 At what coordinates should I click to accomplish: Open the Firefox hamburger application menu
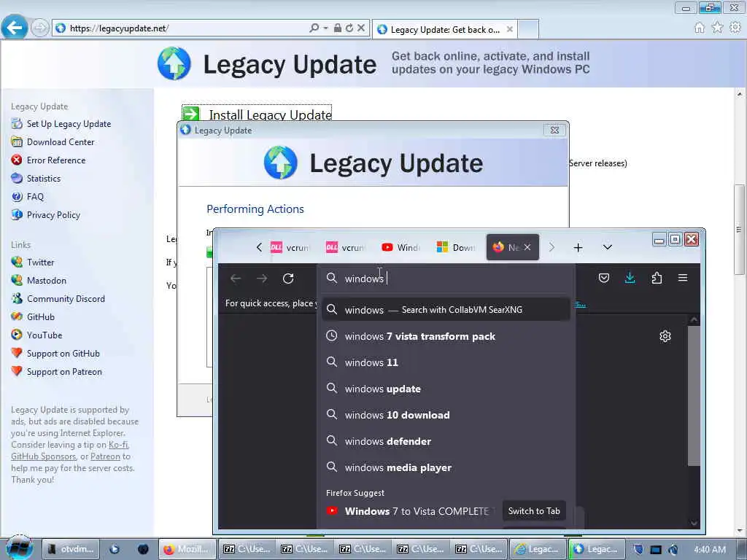pos(683,278)
